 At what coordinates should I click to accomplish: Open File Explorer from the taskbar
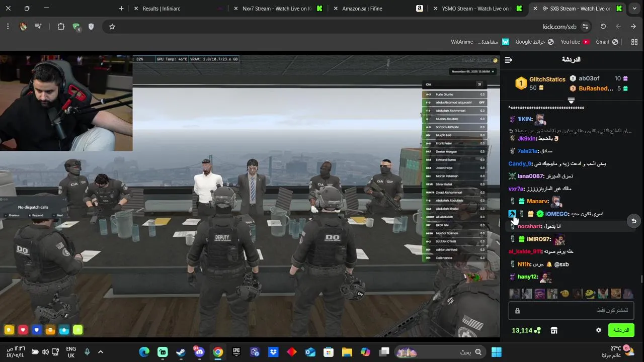pyautogui.click(x=347, y=352)
